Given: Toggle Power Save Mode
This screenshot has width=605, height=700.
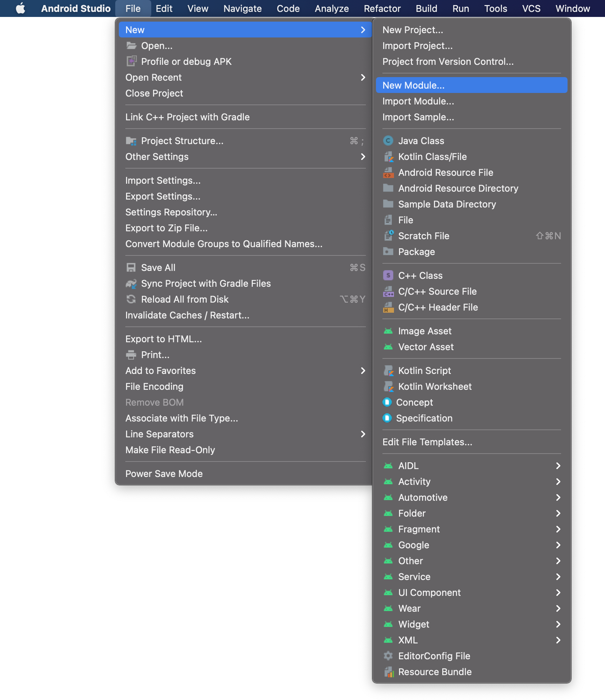Looking at the screenshot, I should 245,474.
